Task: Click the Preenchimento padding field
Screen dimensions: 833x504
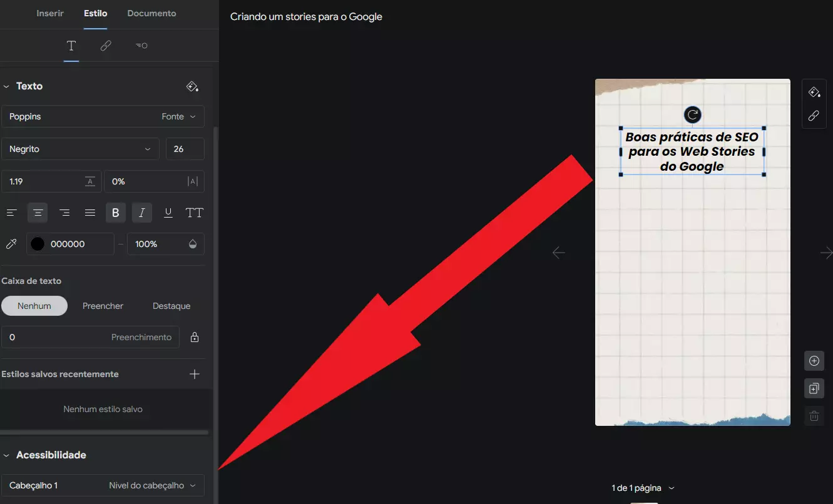Action: [x=90, y=337]
